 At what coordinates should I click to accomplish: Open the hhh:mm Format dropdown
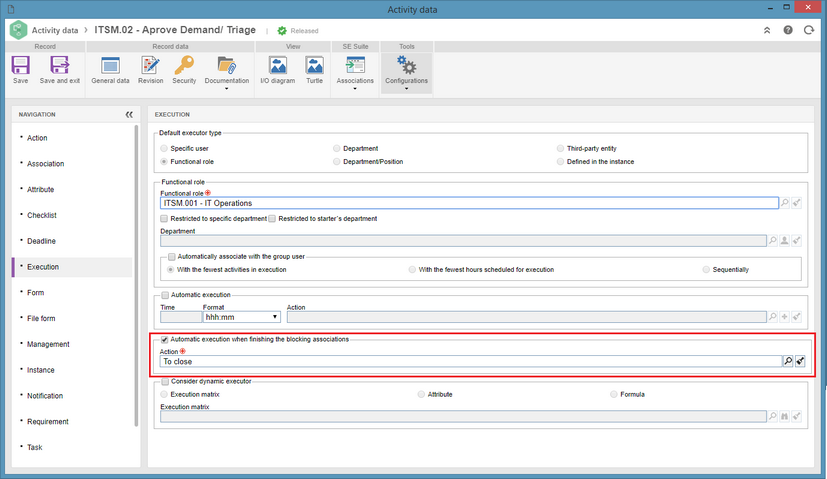(x=242, y=317)
